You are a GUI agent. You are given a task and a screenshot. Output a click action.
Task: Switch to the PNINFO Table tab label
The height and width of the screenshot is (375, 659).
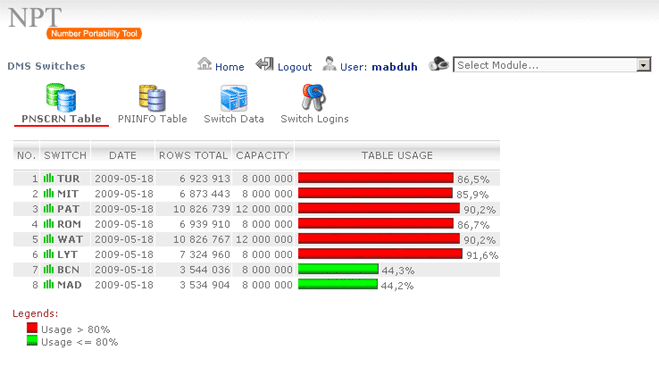[x=152, y=119]
